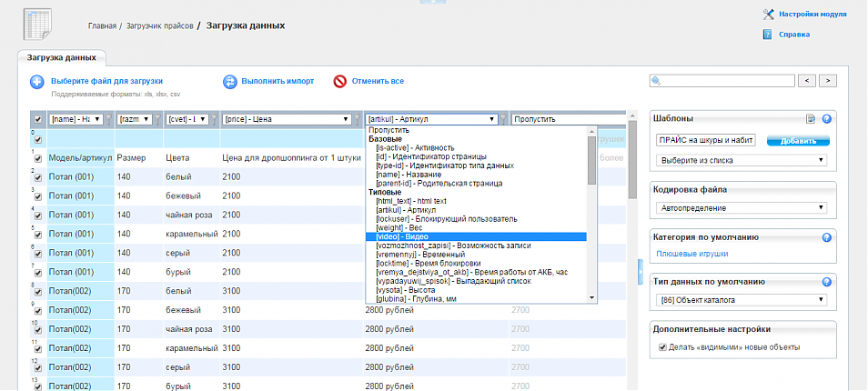The height and width of the screenshot is (391, 868).
Task: Toggle the select-all checkbox in table header
Action: tap(37, 119)
